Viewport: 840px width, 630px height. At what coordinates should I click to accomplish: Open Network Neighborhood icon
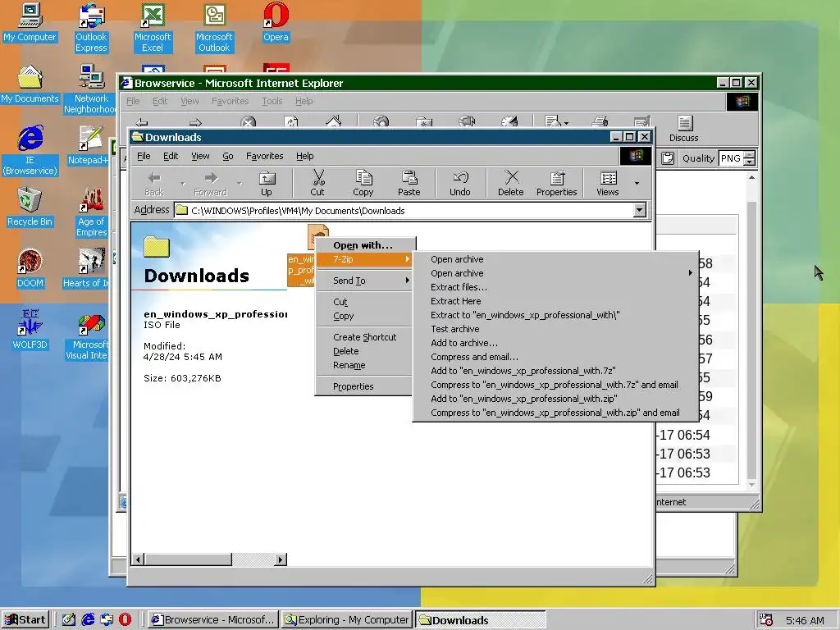click(x=91, y=89)
